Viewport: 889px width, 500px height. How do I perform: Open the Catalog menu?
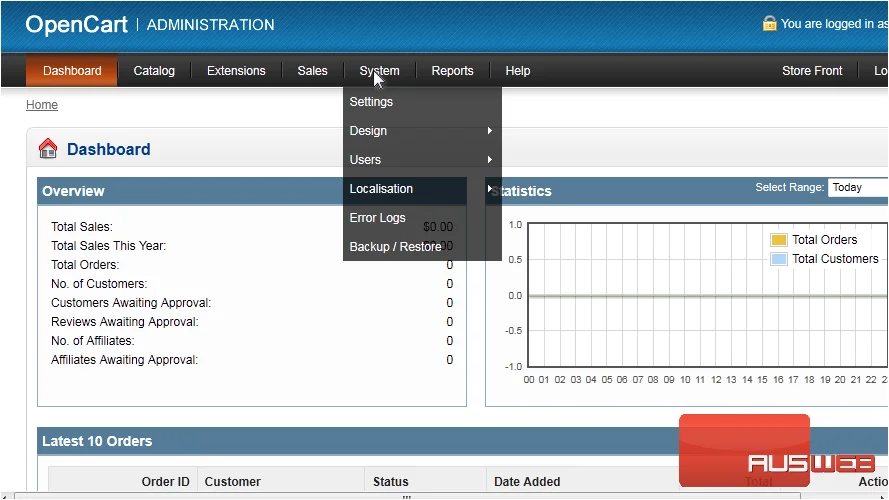click(x=154, y=71)
